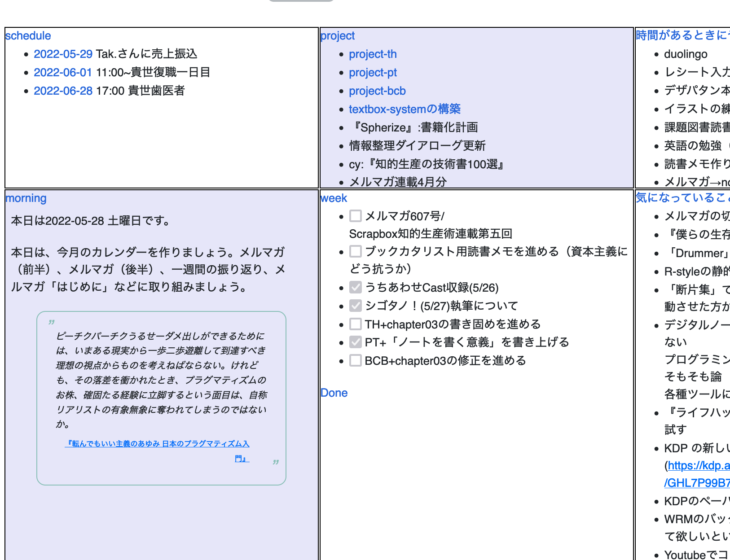The image size is (730, 560).
Task: Open the 2022-06-28 date link
Action: [63, 91]
